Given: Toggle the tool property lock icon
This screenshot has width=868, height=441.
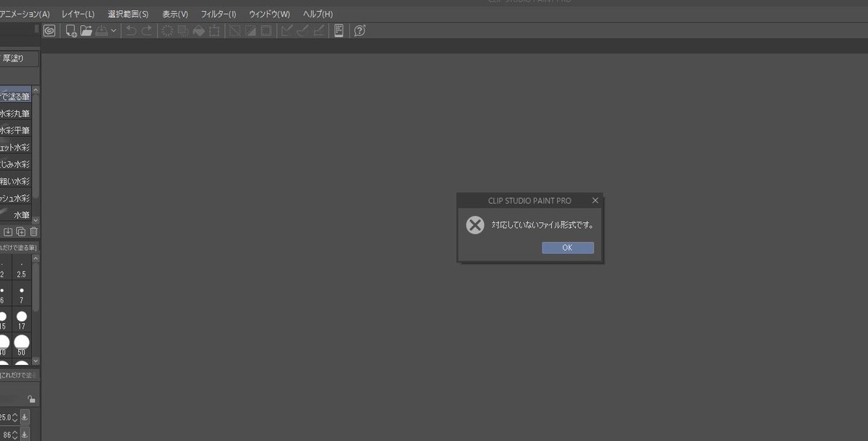Looking at the screenshot, I should (x=30, y=399).
